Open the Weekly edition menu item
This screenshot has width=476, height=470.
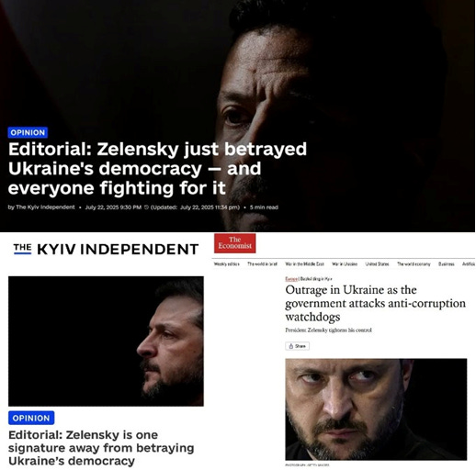coord(227,263)
